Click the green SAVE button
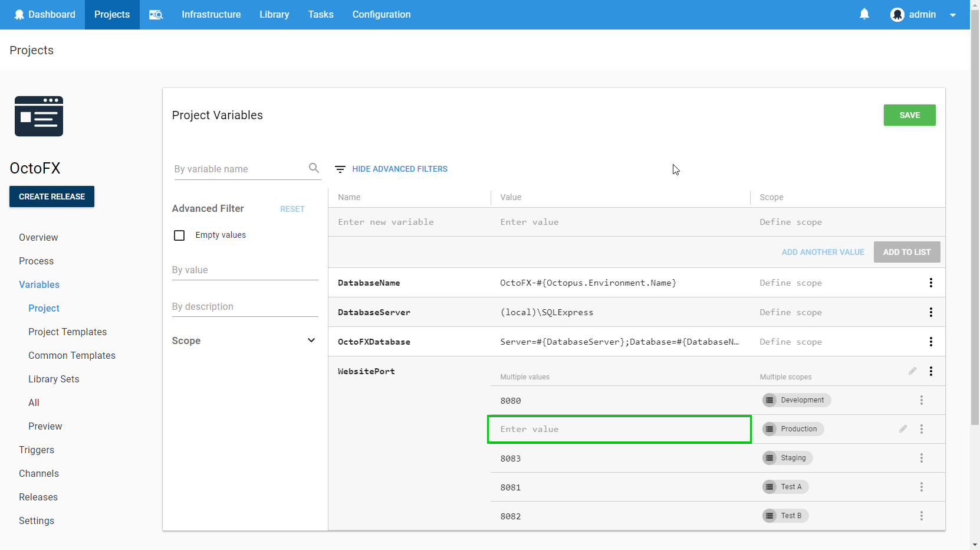The height and width of the screenshot is (550, 980). click(909, 115)
